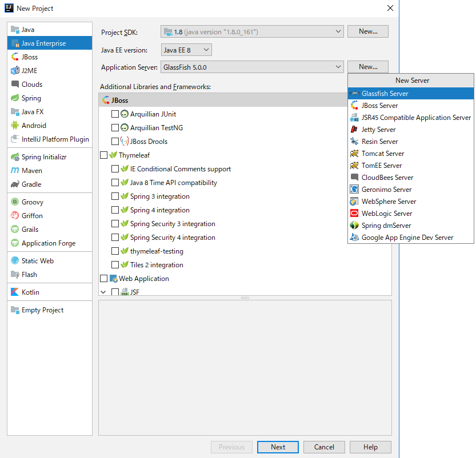Viewport: 476px width, 458px height.
Task: Click the Kotlin logo icon
Action: click(15, 292)
